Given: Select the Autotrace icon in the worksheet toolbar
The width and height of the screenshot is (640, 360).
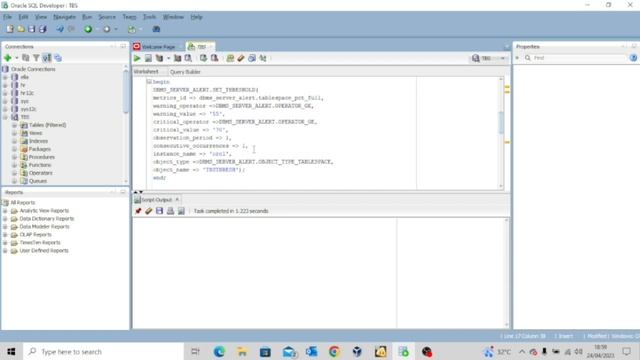Looking at the screenshot, I should click(178, 58).
